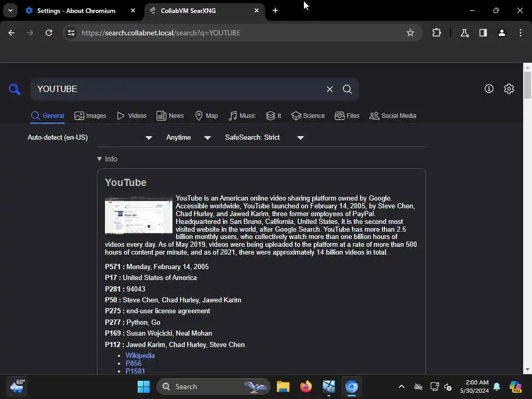Image resolution: width=532 pixels, height=399 pixels.
Task: Click the address bar URL
Action: click(161, 33)
